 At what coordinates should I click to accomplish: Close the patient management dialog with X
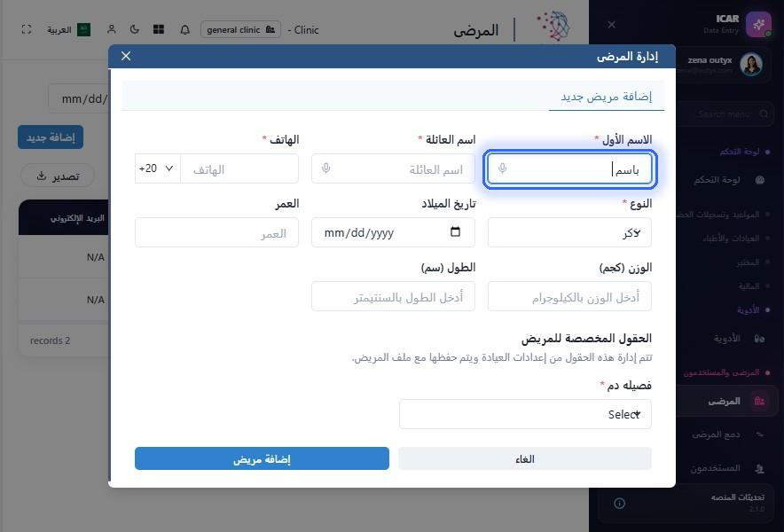126,56
